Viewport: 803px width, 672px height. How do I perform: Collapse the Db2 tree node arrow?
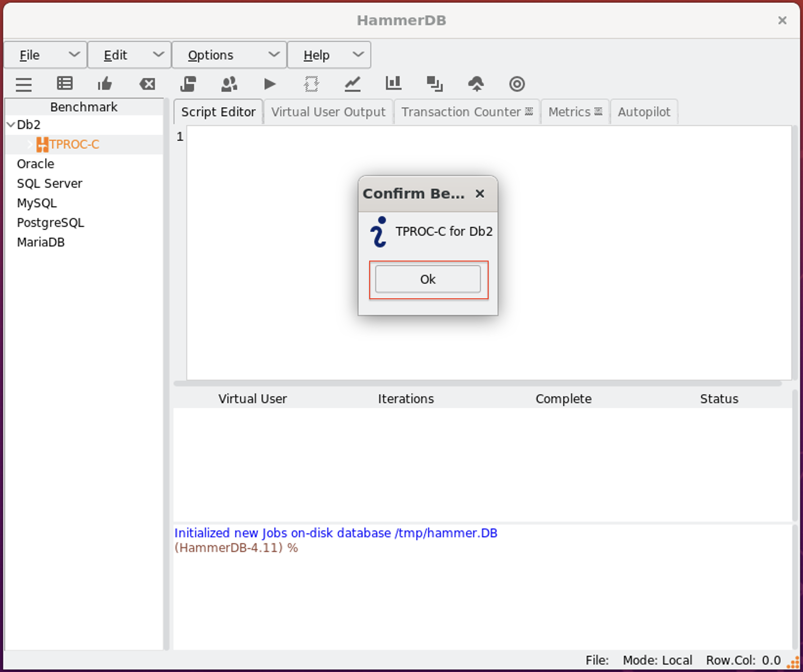click(x=10, y=125)
